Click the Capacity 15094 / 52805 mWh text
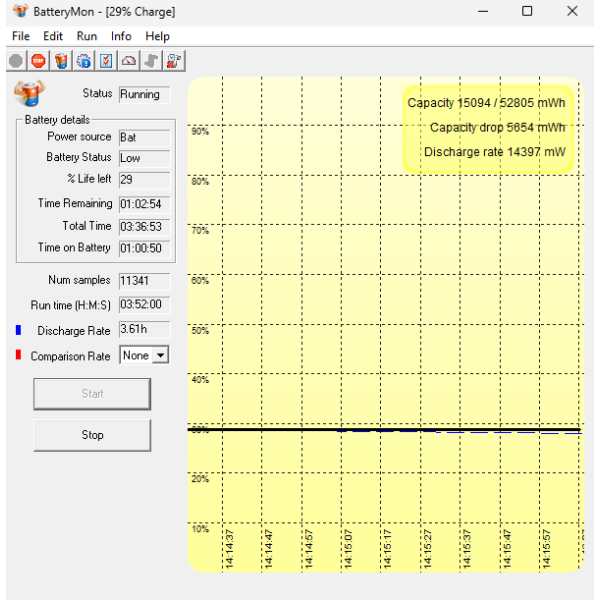Screen dimensions: 600x600 click(486, 103)
